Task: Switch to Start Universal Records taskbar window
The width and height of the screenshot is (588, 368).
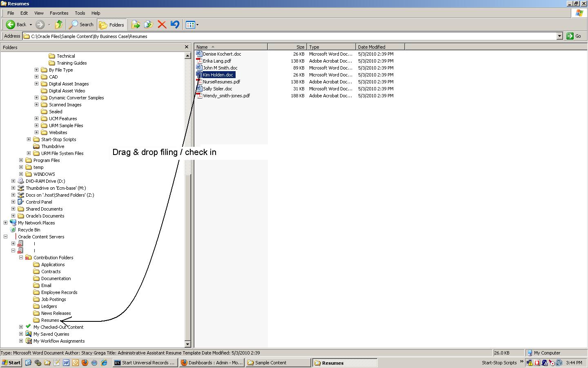Action: [x=145, y=363]
